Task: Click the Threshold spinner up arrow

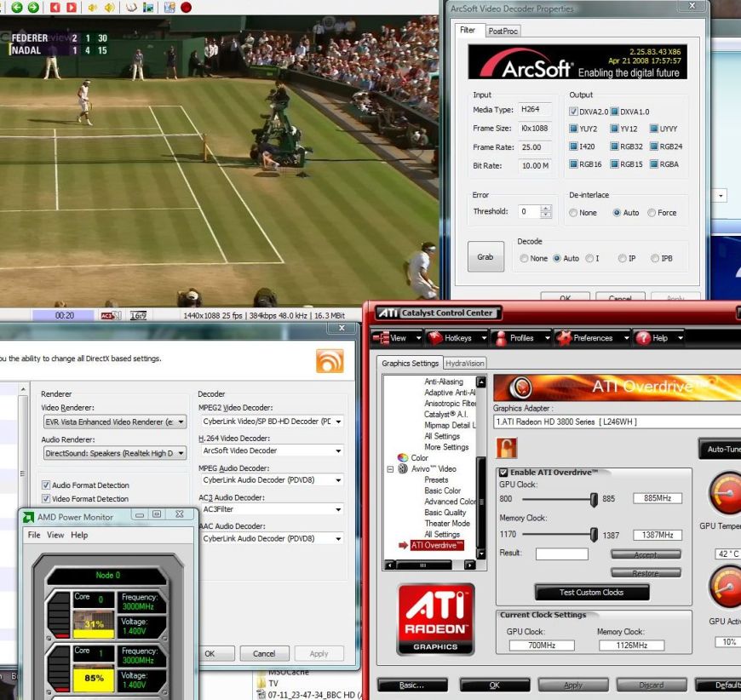Action: 546,209
